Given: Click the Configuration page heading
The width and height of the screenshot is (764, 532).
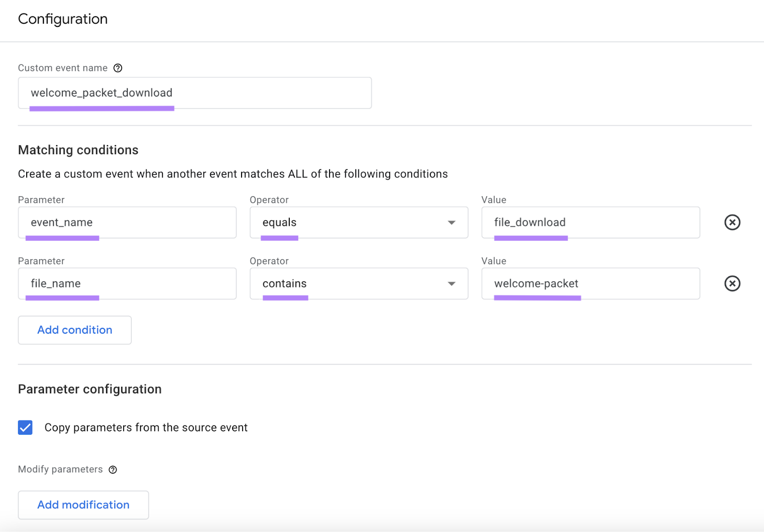Looking at the screenshot, I should (62, 19).
